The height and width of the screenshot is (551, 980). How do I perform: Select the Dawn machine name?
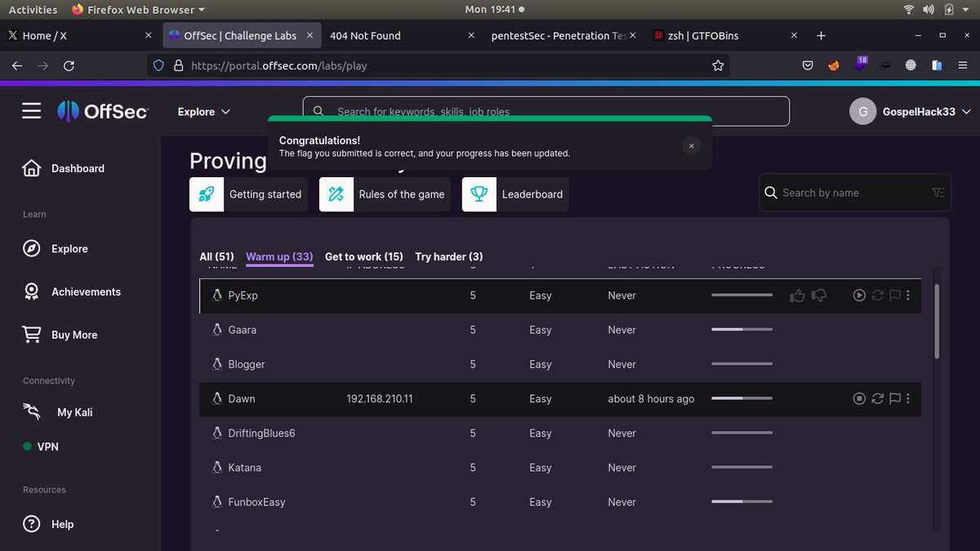[x=242, y=399]
